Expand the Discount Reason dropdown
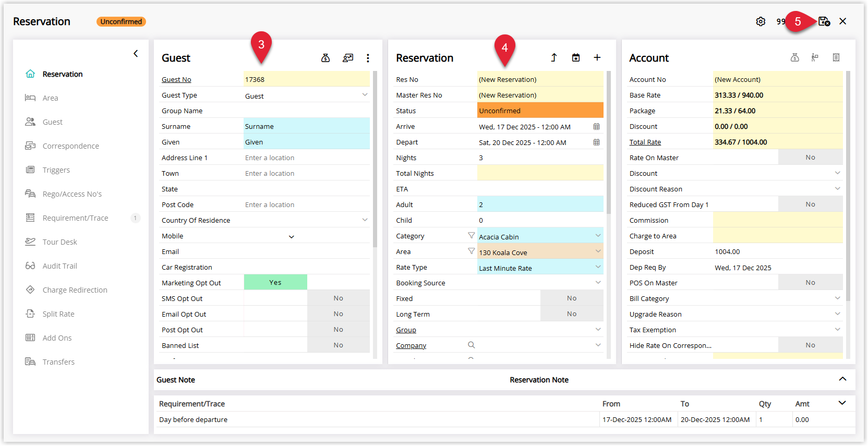The width and height of the screenshot is (868, 446). [x=837, y=189]
